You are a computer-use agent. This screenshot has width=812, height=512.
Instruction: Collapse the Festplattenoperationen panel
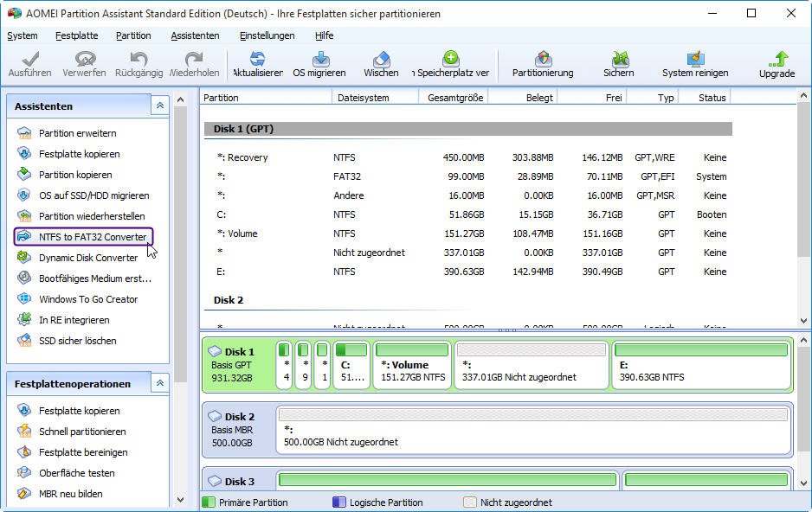[160, 383]
